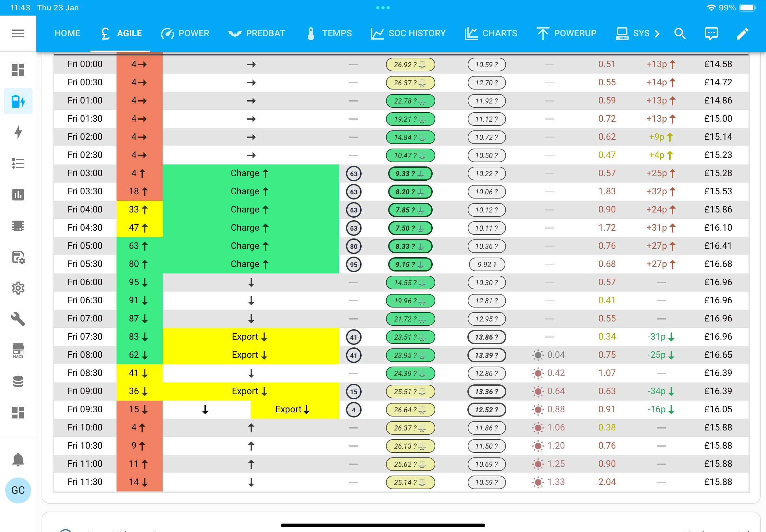
Task: Expand more tabs with the chevron arrow
Action: pyautogui.click(x=657, y=33)
